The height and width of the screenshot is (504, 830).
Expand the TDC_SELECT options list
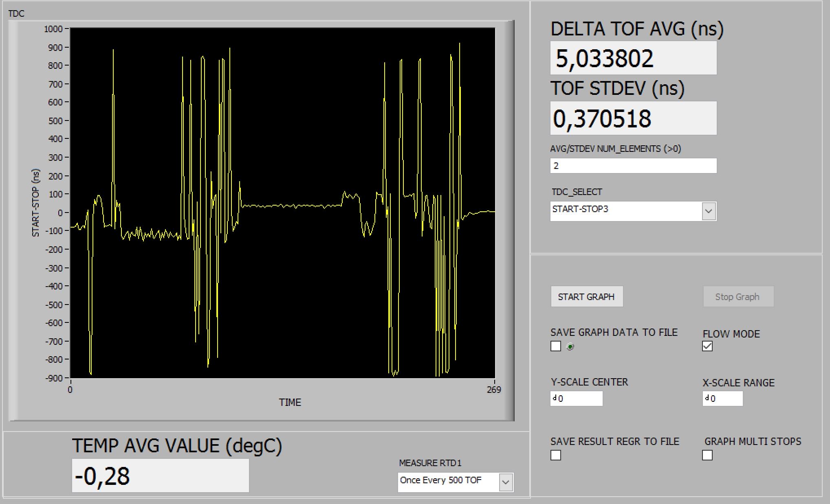708,211
